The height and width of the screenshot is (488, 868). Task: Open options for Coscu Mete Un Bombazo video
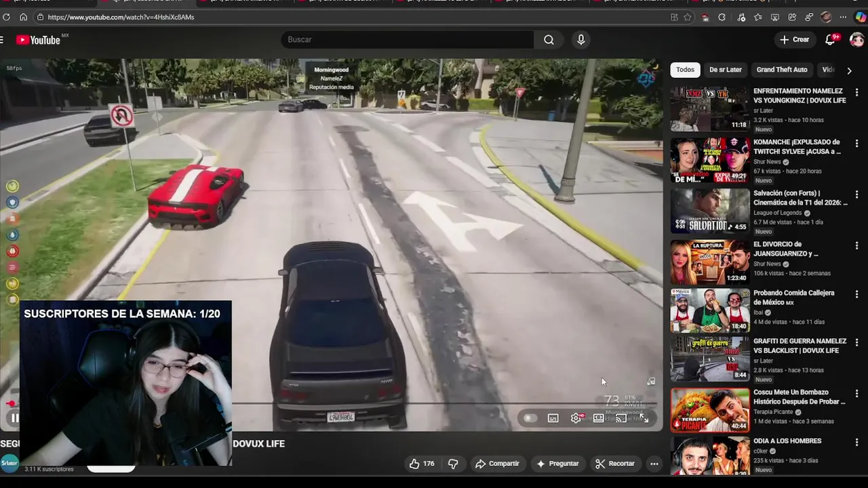(x=856, y=394)
